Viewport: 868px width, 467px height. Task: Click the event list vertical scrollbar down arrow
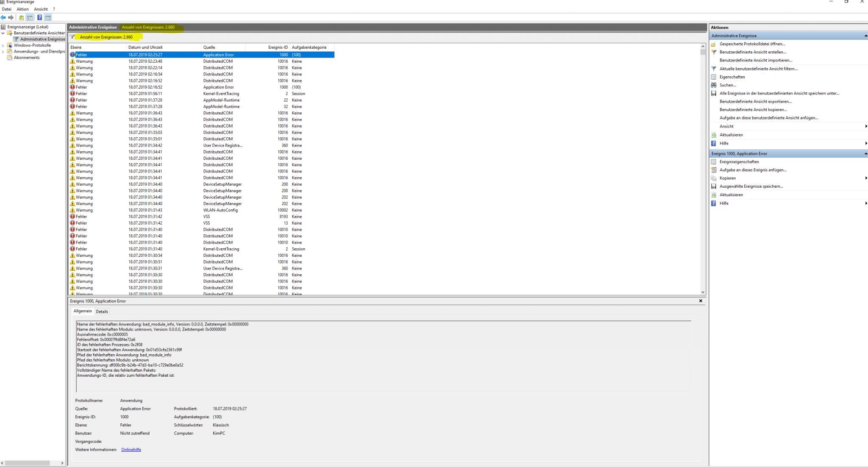(x=703, y=292)
